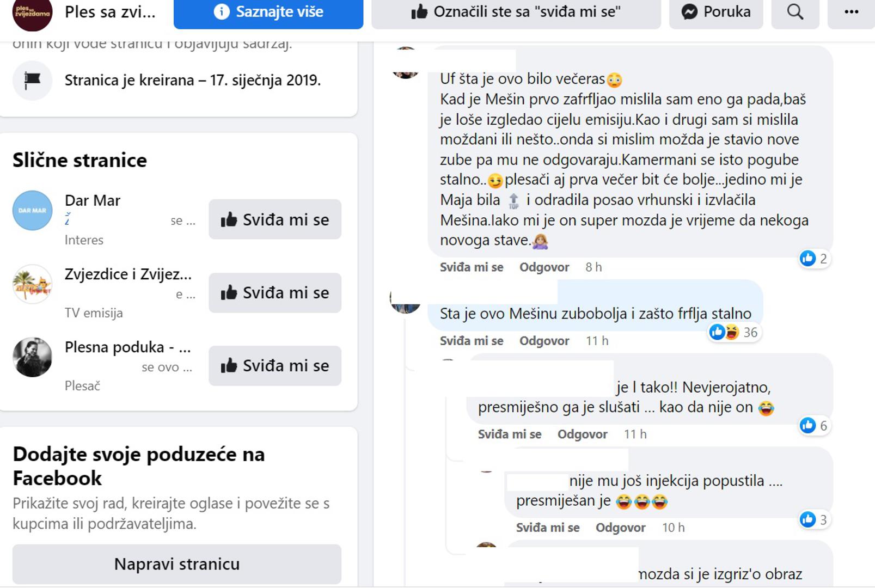Click the flag icon beside page creation date

(x=32, y=81)
